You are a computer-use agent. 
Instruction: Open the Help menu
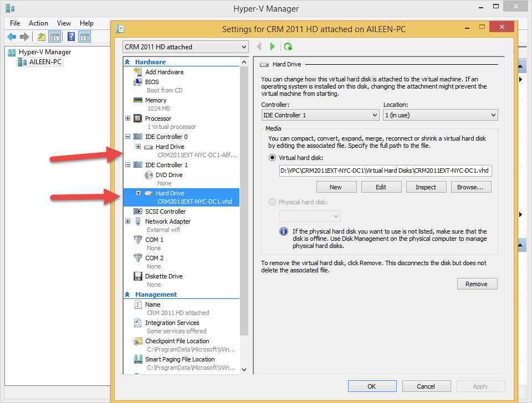point(86,23)
